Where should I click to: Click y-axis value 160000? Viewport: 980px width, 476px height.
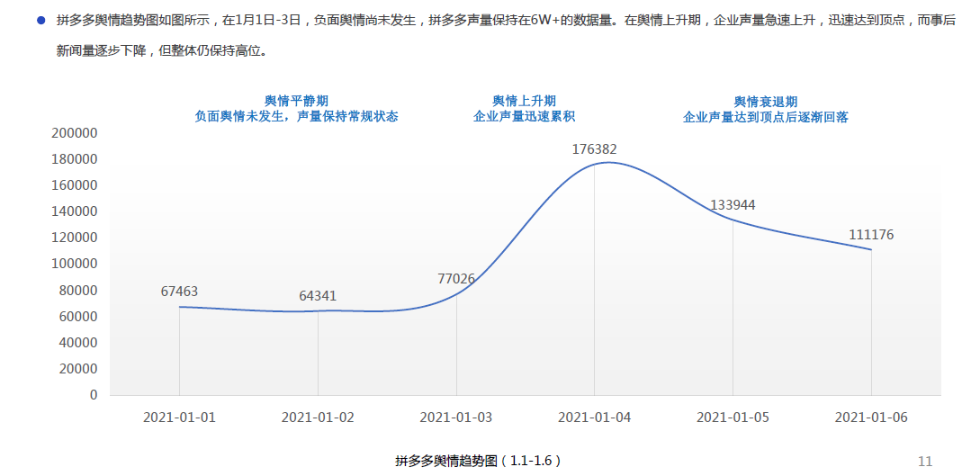pos(75,185)
